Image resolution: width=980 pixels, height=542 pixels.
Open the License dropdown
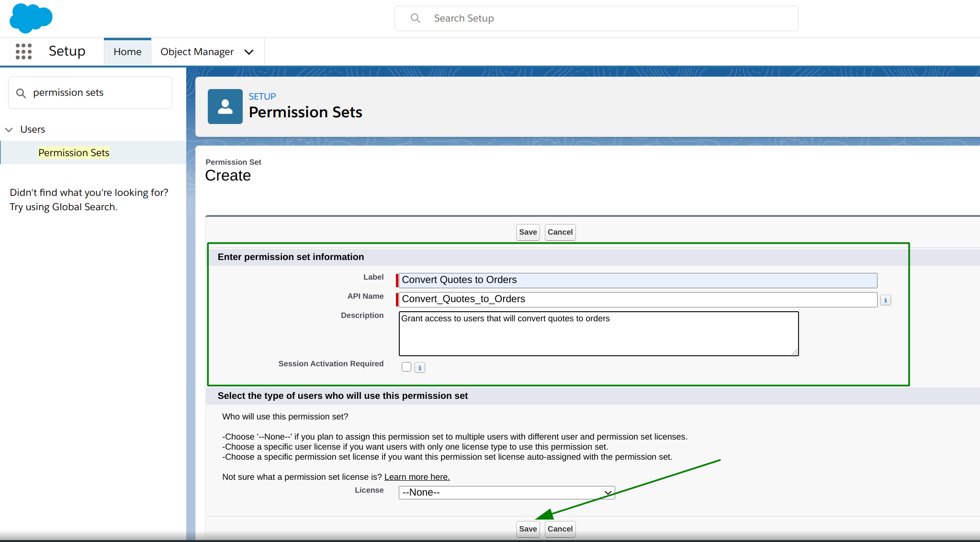point(507,492)
